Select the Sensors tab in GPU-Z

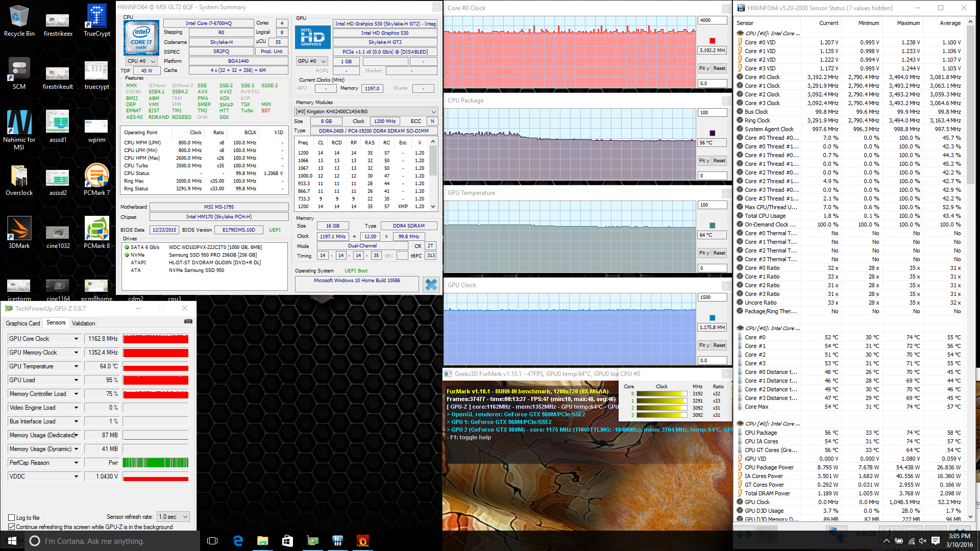[56, 323]
